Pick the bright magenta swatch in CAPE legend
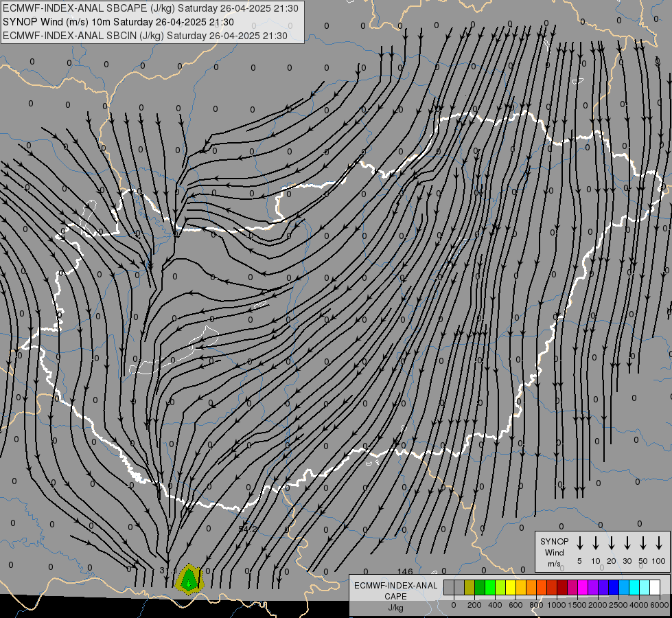The width and height of the screenshot is (672, 618). pos(583,587)
